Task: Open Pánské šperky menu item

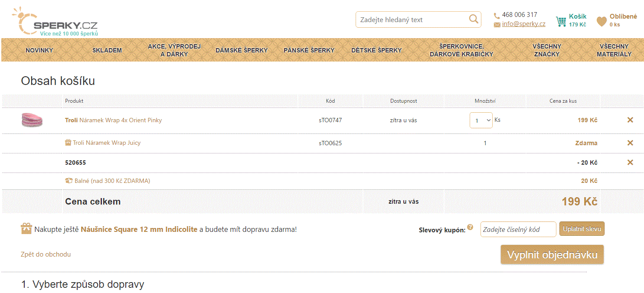Action: point(309,50)
